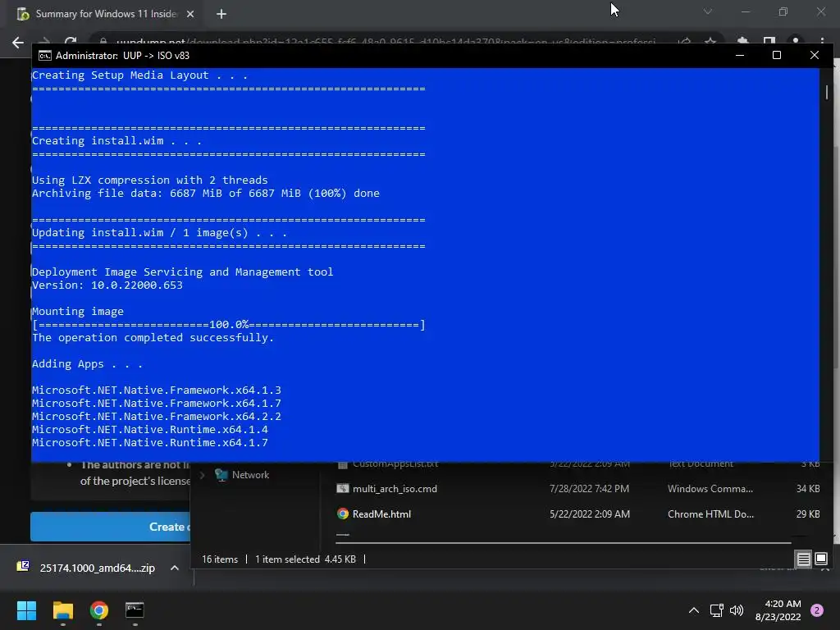This screenshot has width=840, height=630.
Task: Open File Explorer from the taskbar
Action: (62, 610)
